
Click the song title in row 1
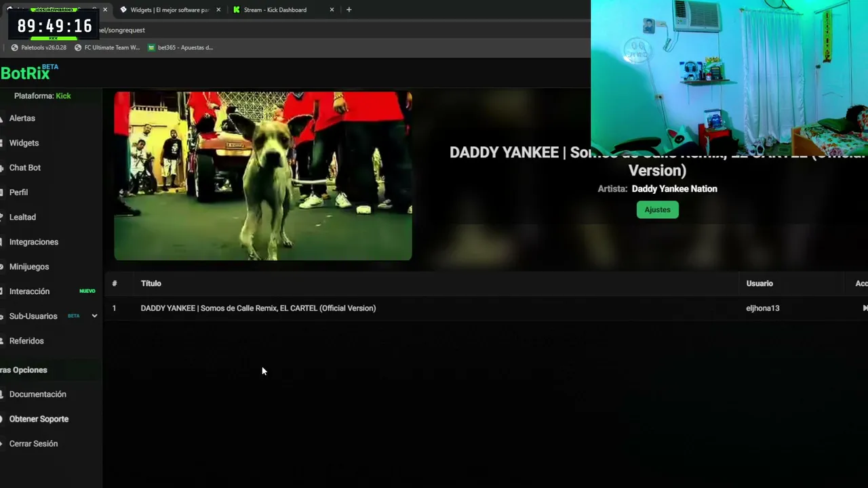click(x=258, y=308)
